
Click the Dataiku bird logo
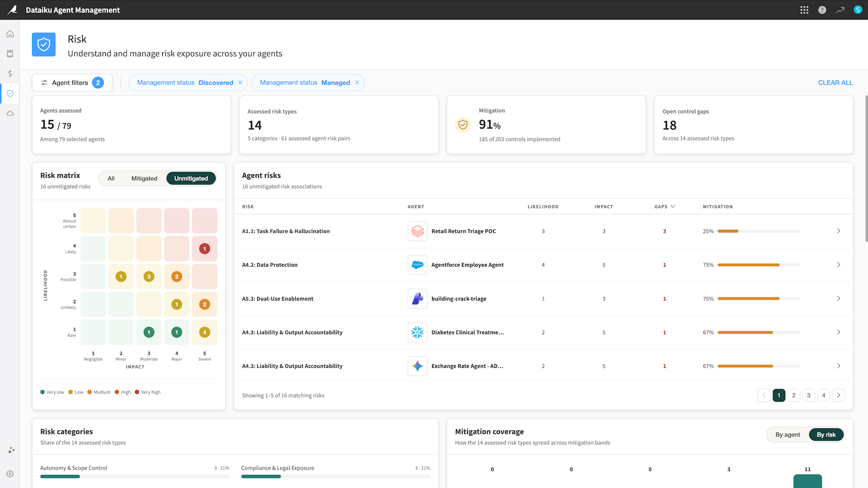(12, 9)
